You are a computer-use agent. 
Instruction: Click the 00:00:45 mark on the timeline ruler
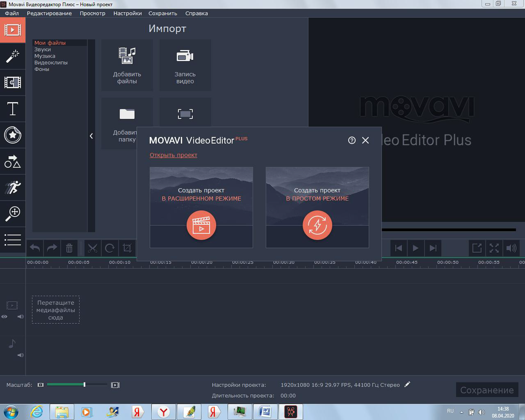click(406, 262)
